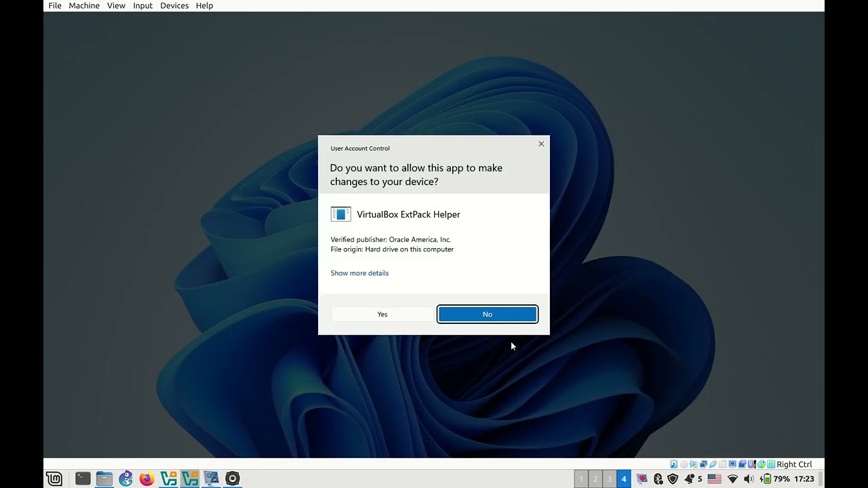
Task: Click the Right Ctrl host key label
Action: click(x=794, y=464)
